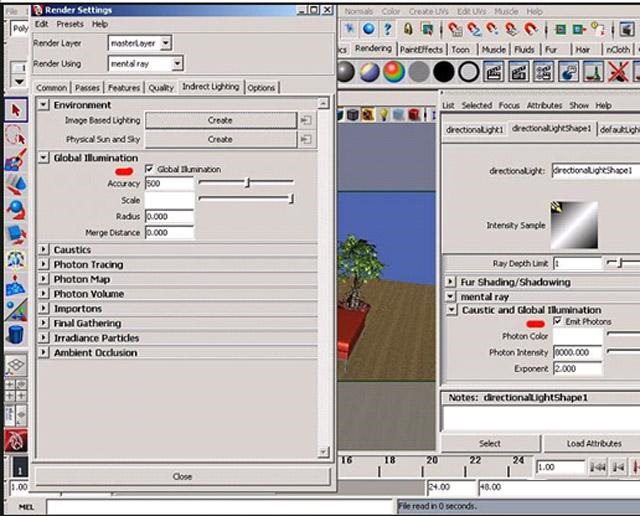This screenshot has height=516, width=640.
Task: Click the blue sphere status line icon
Action: pos(369,29)
